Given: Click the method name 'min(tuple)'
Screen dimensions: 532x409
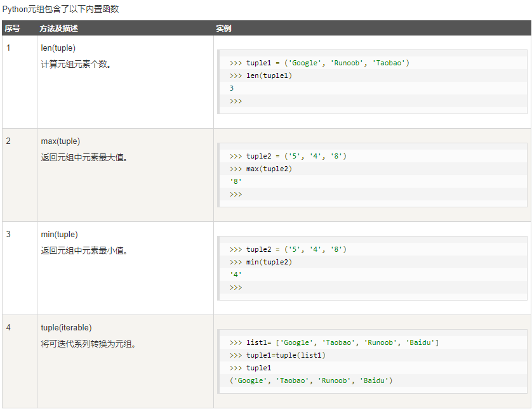Looking at the screenshot, I should tap(60, 235).
